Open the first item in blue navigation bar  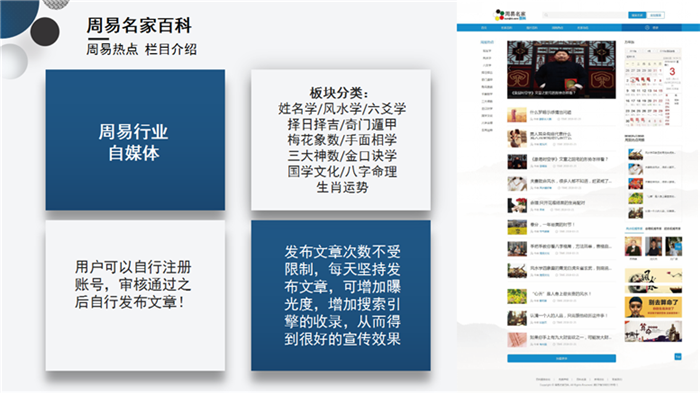pyautogui.click(x=483, y=28)
